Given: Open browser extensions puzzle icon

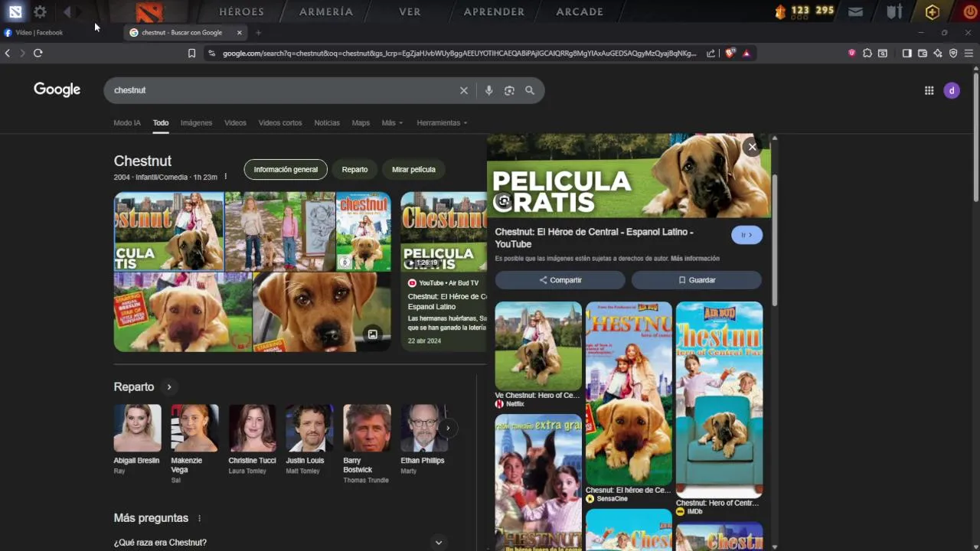Looking at the screenshot, I should coord(867,53).
